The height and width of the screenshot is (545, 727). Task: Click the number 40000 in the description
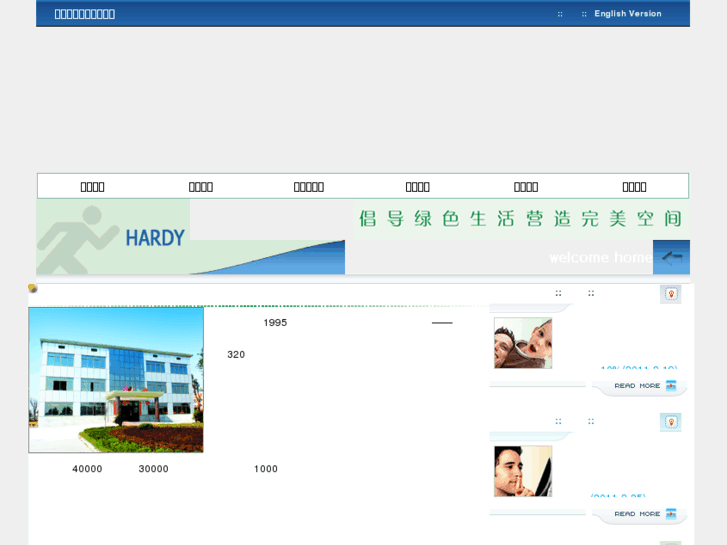87,469
